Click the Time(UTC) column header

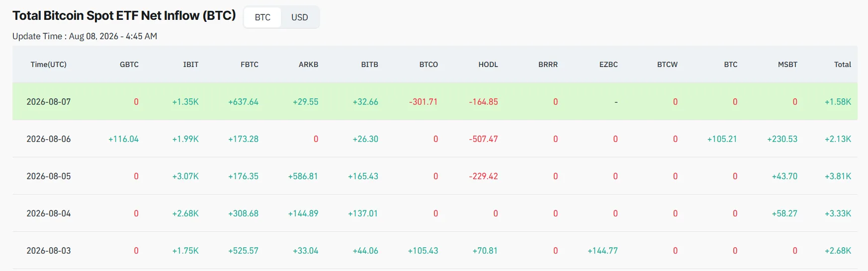coord(49,65)
